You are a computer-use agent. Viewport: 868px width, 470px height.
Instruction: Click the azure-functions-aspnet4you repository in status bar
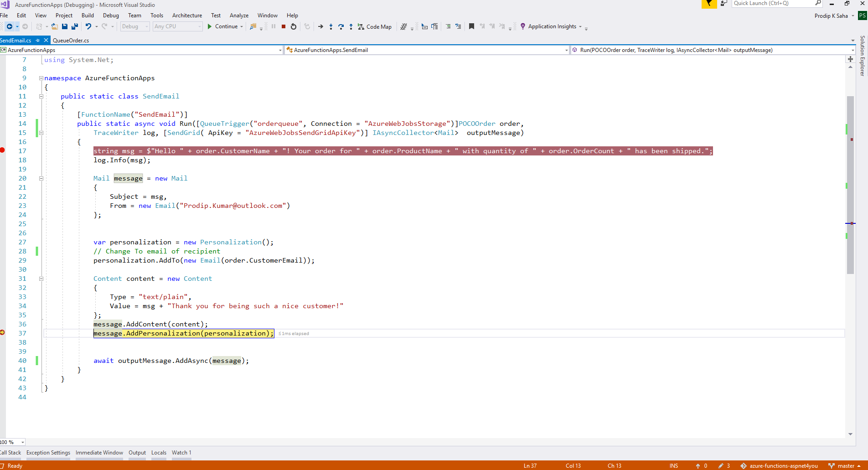tap(779, 466)
